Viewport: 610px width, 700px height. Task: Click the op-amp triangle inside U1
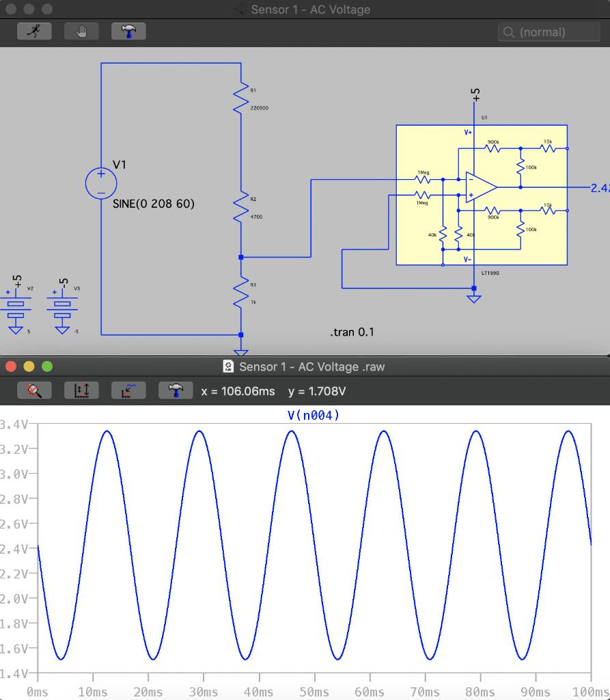[x=481, y=187]
